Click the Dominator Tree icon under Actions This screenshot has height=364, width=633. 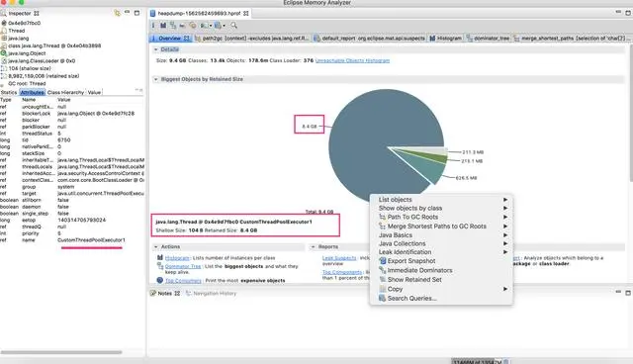pos(160,266)
